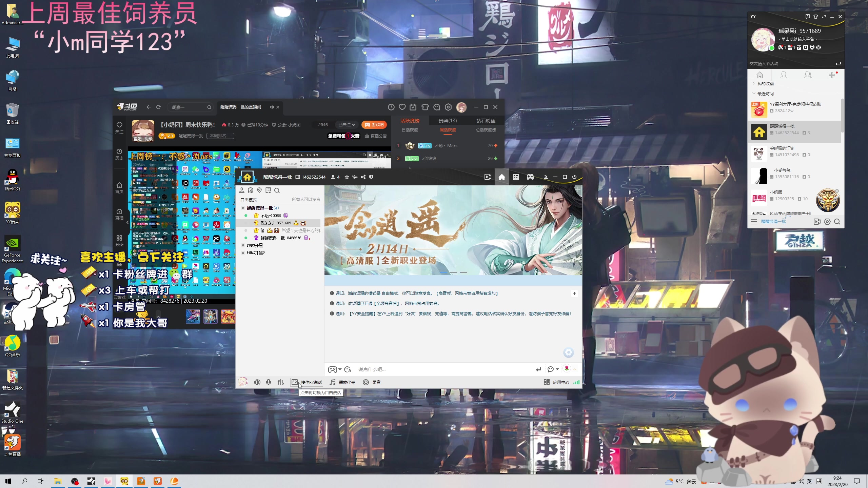868x488 pixels.
Task: Share the channel with share icon
Action: pos(363,177)
